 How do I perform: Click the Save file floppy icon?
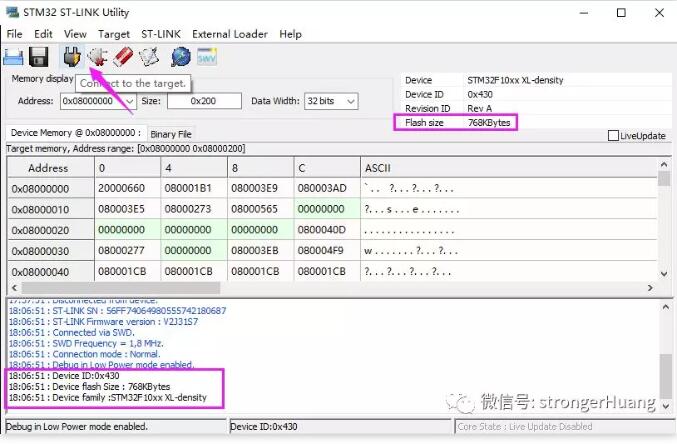tap(39, 57)
